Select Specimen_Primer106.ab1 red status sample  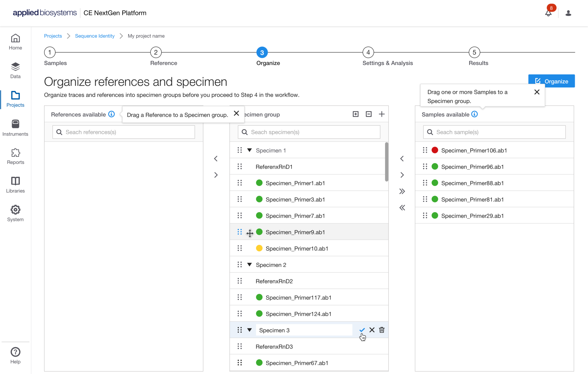474,150
